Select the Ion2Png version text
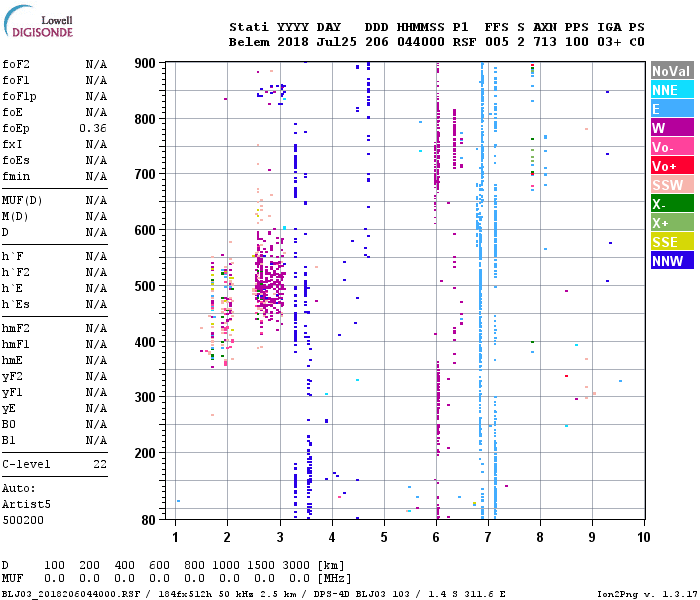 (647, 594)
